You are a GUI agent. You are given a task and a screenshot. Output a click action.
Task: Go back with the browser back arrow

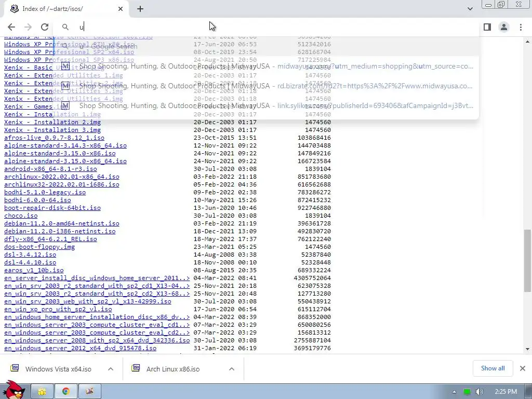[11, 27]
